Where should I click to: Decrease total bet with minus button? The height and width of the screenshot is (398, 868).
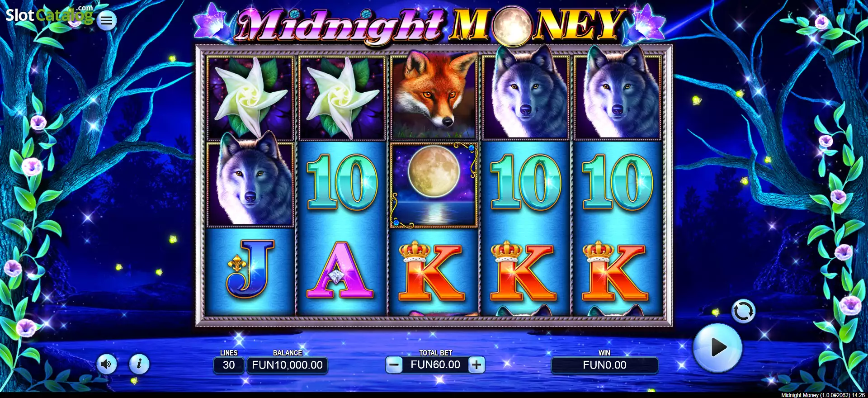coord(394,365)
